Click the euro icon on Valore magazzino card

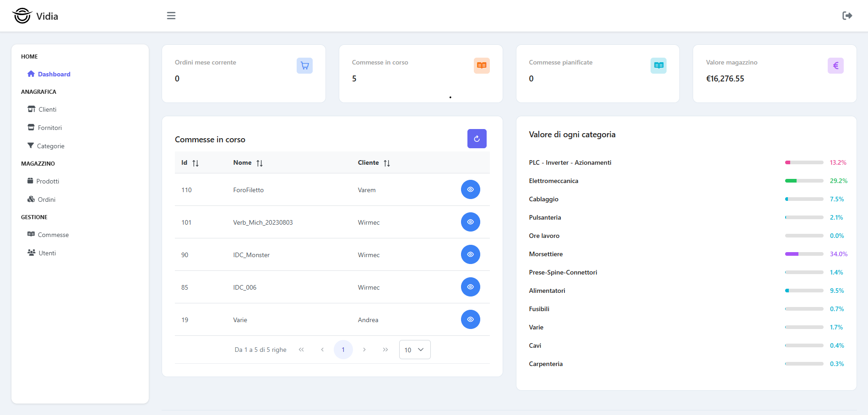click(835, 66)
